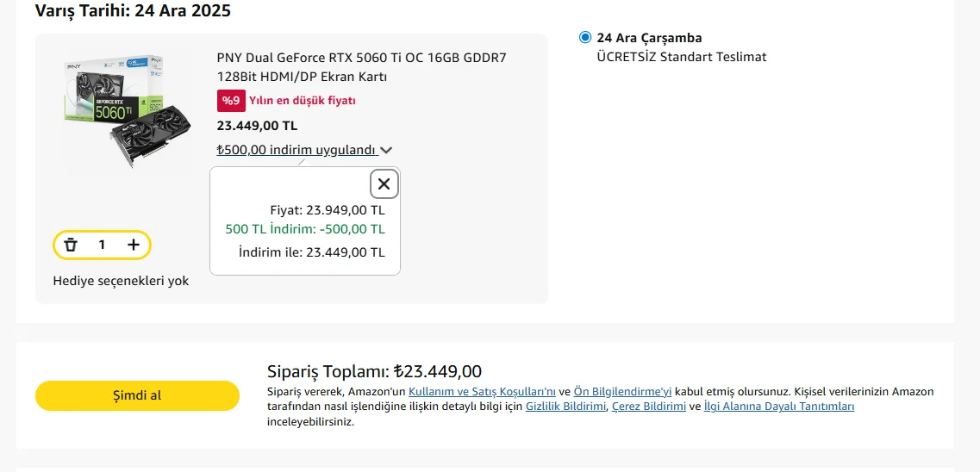Open the 'Çerez Bildirimi' link
Screen dimensions: 980x472
pyautogui.click(x=648, y=407)
